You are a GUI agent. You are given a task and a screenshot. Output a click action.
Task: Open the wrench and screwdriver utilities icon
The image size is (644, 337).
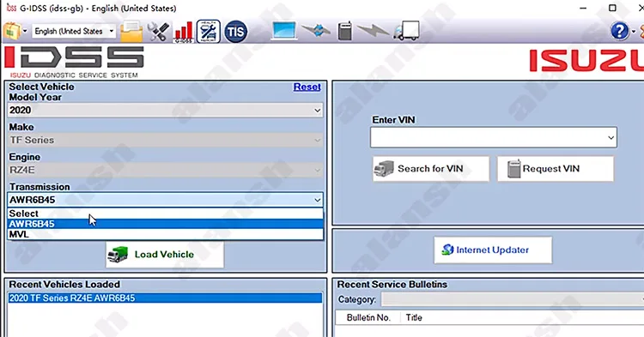(158, 32)
